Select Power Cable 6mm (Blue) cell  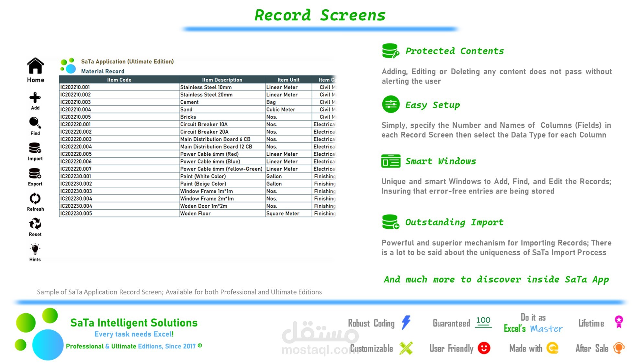click(x=222, y=161)
